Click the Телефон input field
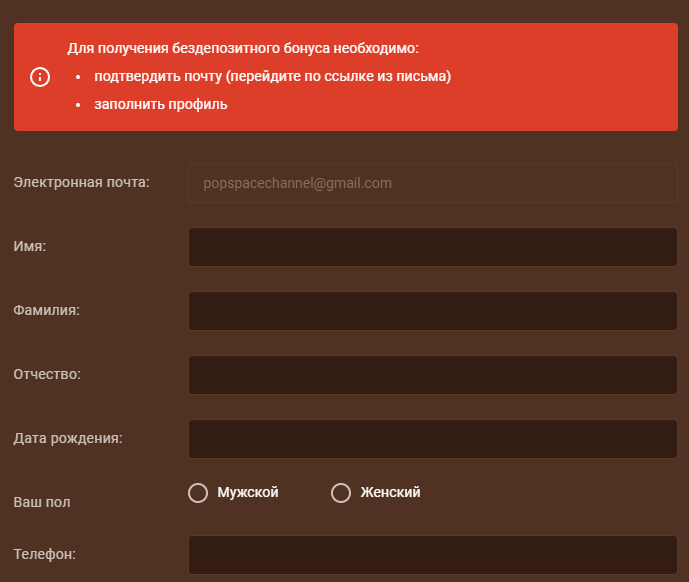 coord(432,555)
